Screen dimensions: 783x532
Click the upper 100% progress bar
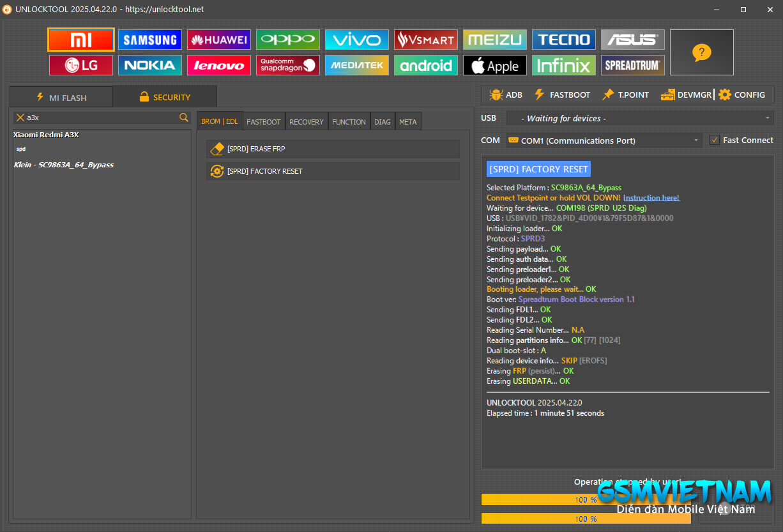[x=586, y=499]
